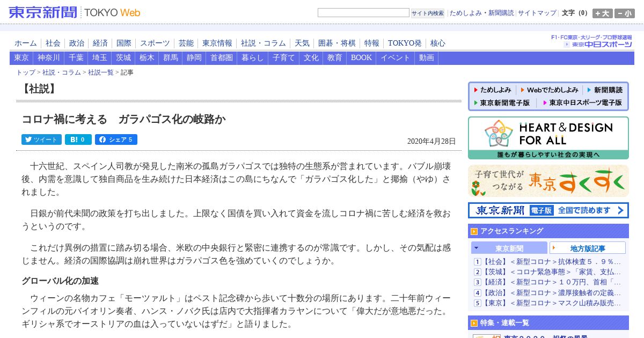The image size is (644, 338).
Task: Click the サイト内検索 button
Action: pyautogui.click(x=428, y=13)
